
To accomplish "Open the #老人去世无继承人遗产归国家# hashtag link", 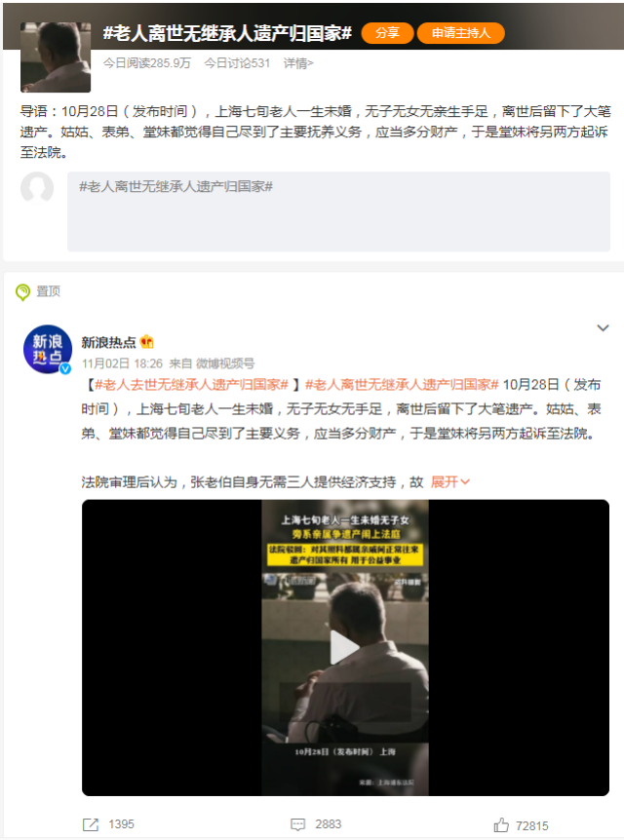I will click(191, 385).
